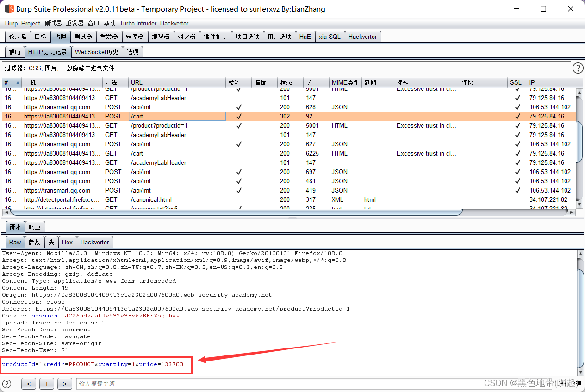Switch to the 项目选项 tab
The width and height of the screenshot is (585, 392).
[248, 37]
